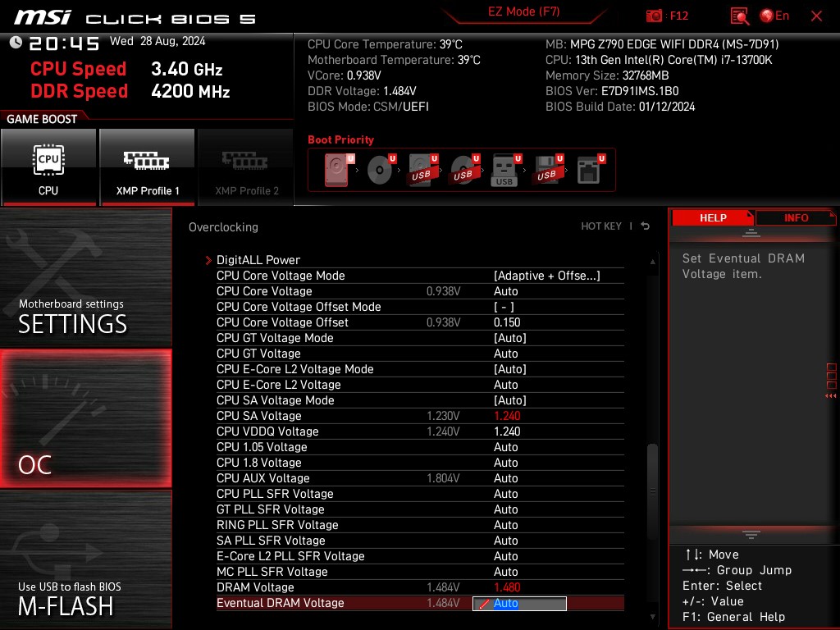Click the Eventual DRAM Voltage Auto field

coord(519,603)
